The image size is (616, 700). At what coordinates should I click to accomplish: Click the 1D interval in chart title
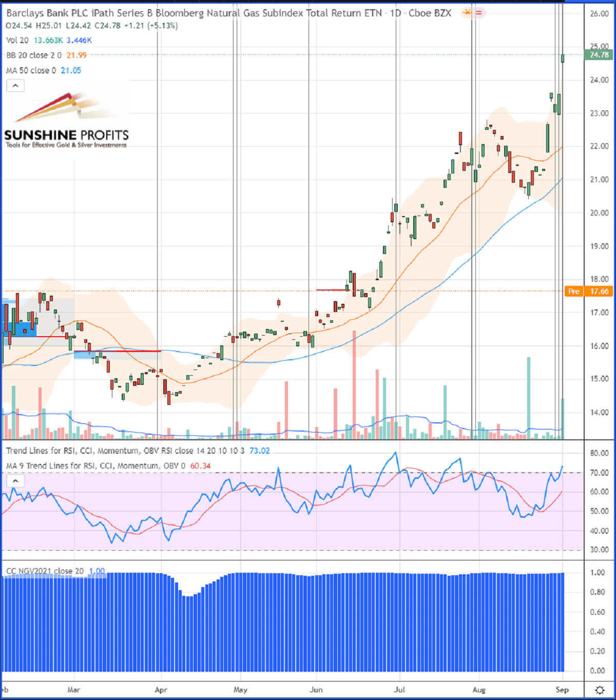coord(395,13)
